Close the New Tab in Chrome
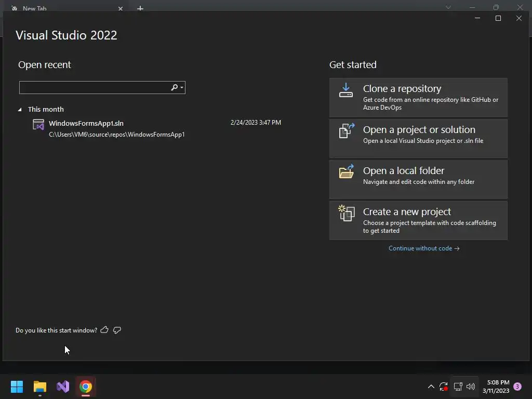This screenshot has height=399, width=532. tap(121, 8)
